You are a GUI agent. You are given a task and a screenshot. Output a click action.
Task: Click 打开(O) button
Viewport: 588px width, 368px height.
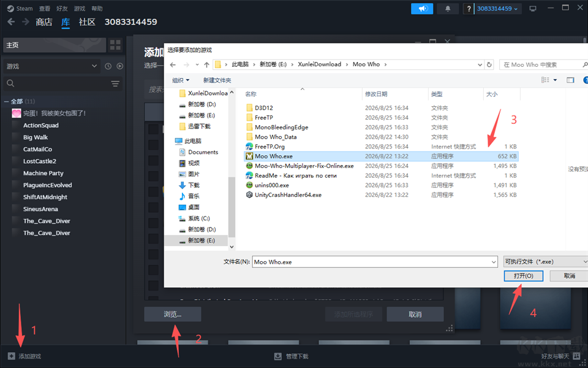pyautogui.click(x=524, y=275)
